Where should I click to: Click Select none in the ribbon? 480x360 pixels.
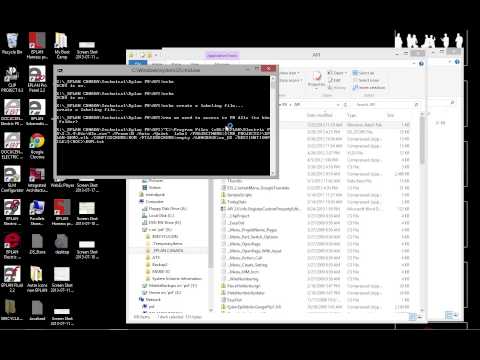point(366,80)
